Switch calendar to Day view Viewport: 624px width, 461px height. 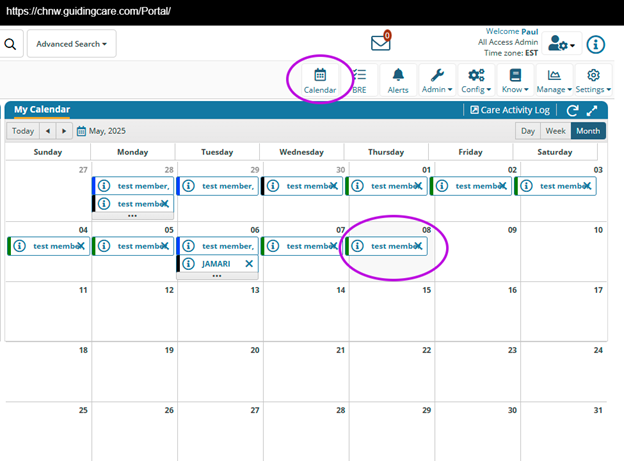pos(528,131)
